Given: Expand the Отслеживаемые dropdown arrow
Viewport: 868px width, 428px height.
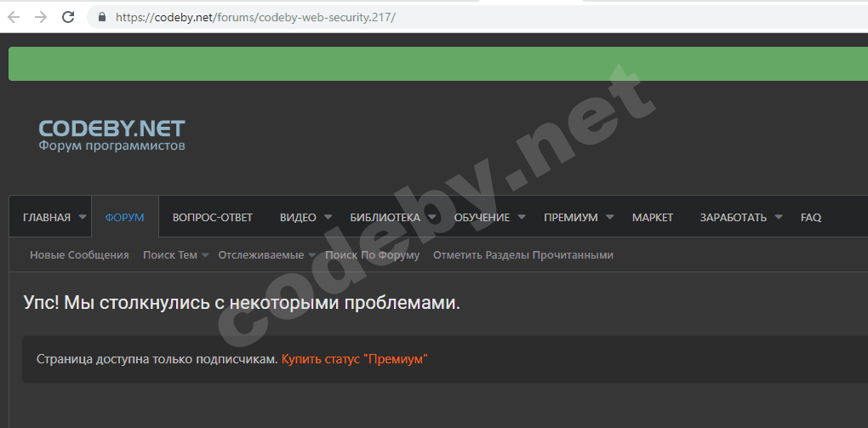Looking at the screenshot, I should tap(311, 255).
